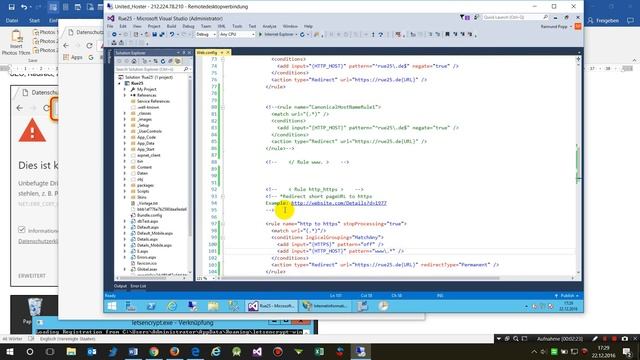Switch to the Web.config editor tab
Viewport: 640px width, 360px height.
click(207, 53)
